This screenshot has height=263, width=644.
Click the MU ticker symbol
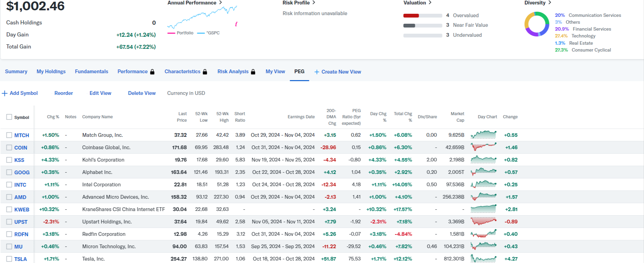[x=18, y=246]
